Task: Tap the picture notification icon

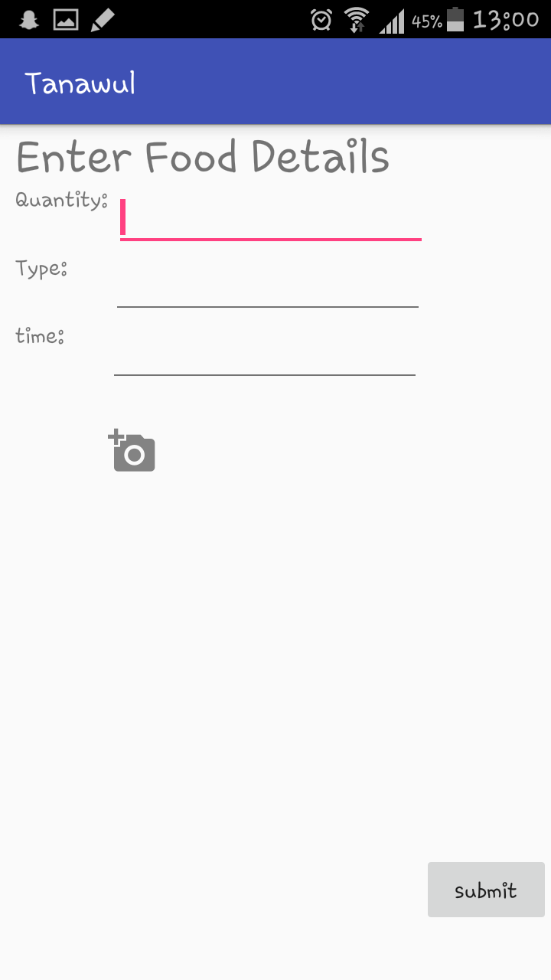Action: (66, 20)
